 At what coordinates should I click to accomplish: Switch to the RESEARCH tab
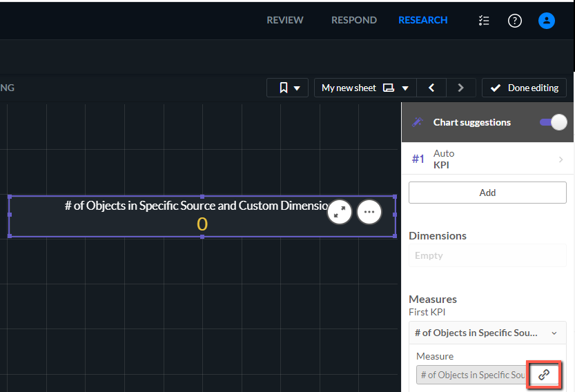(423, 20)
